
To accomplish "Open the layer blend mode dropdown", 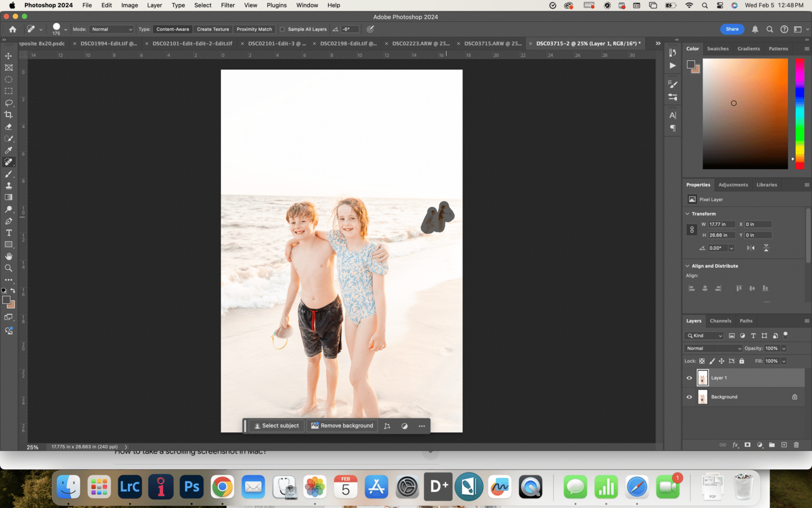I will (x=713, y=348).
